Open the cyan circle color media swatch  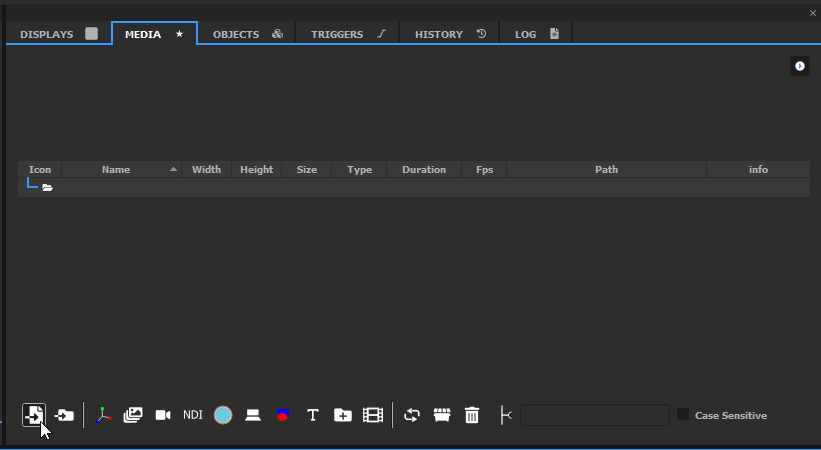click(x=223, y=415)
